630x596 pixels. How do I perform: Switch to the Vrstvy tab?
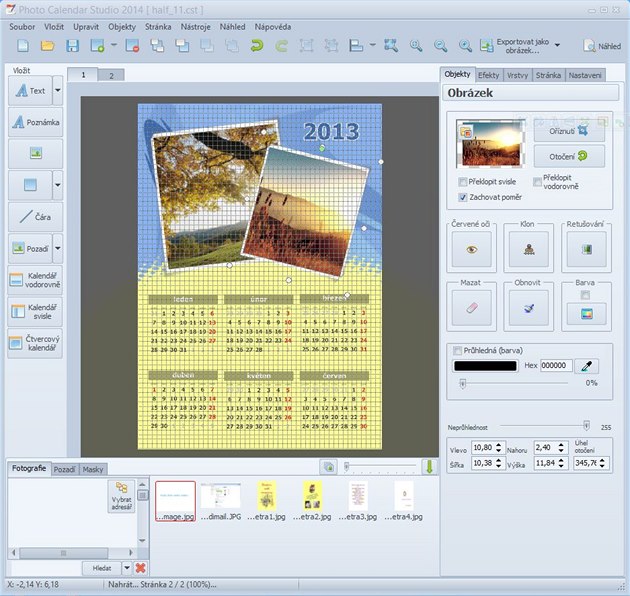point(517,75)
